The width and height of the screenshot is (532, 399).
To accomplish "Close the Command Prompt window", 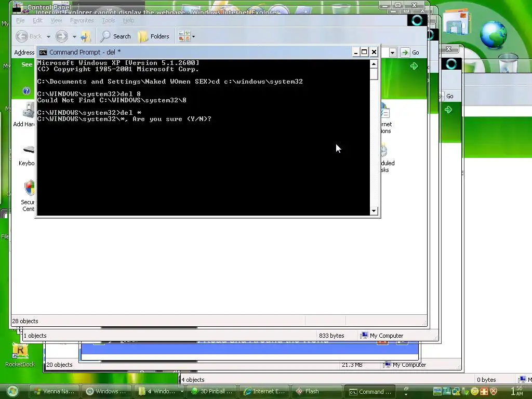I will coord(374,52).
